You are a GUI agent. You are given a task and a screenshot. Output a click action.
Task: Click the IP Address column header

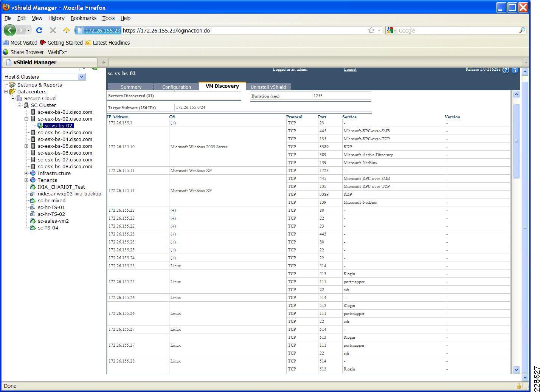(x=118, y=117)
